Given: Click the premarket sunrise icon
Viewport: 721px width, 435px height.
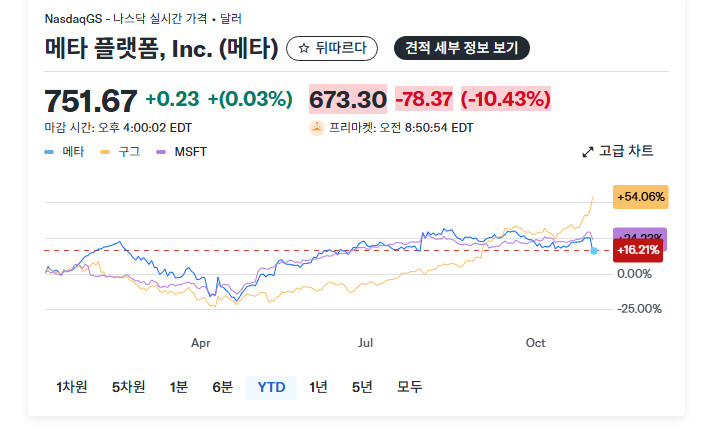Looking at the screenshot, I should pos(317,128).
